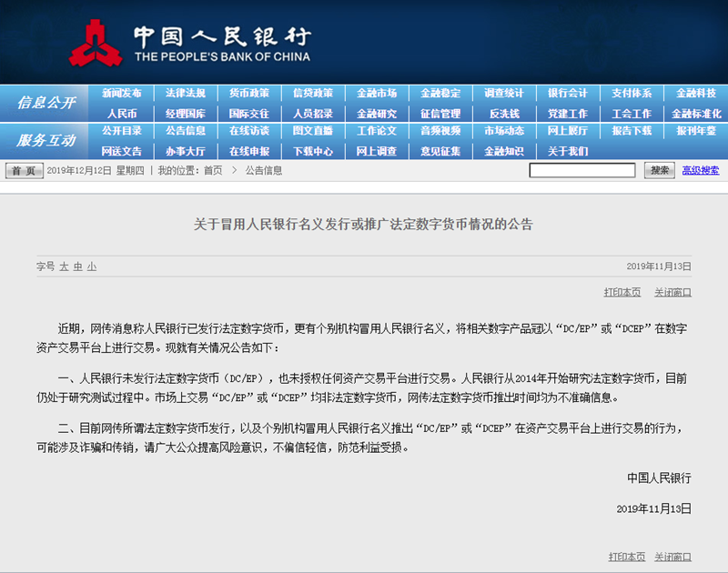Open the 关于我们 page
Viewport: 728px width, 573px height.
[568, 151]
